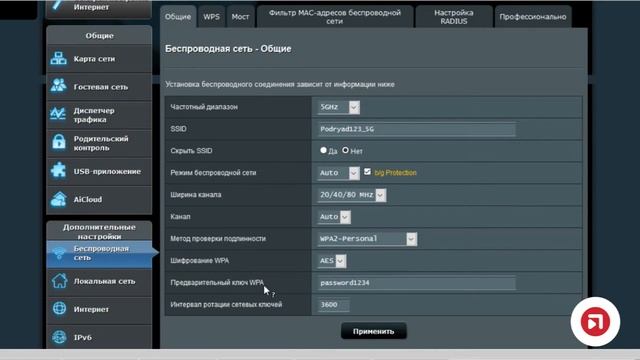640x360 pixels.
Task: Open the Настройка RADIUS tab
Action: pyautogui.click(x=454, y=17)
